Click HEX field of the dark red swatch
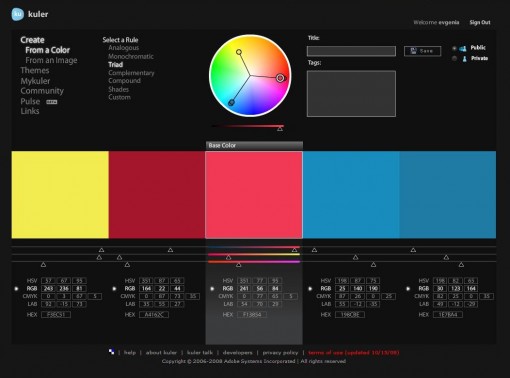The image size is (510, 378). click(x=154, y=315)
